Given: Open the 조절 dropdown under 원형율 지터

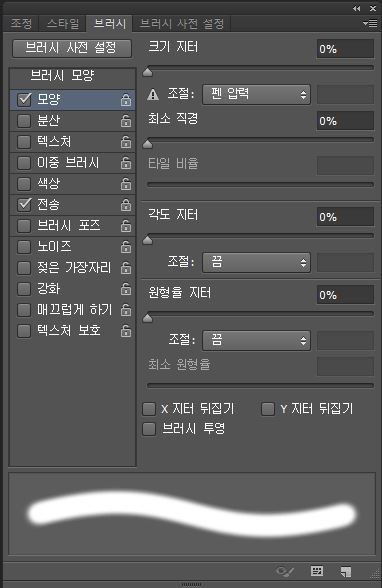Looking at the screenshot, I should coord(256,340).
